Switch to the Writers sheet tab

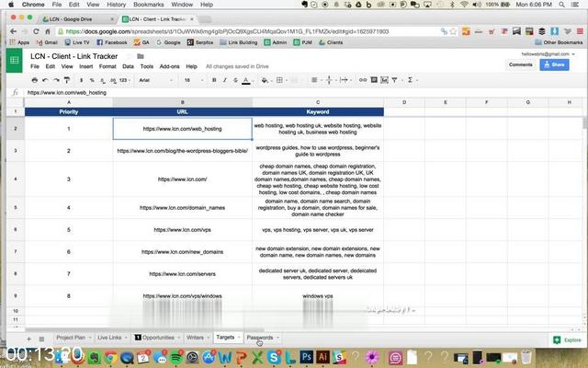point(195,338)
